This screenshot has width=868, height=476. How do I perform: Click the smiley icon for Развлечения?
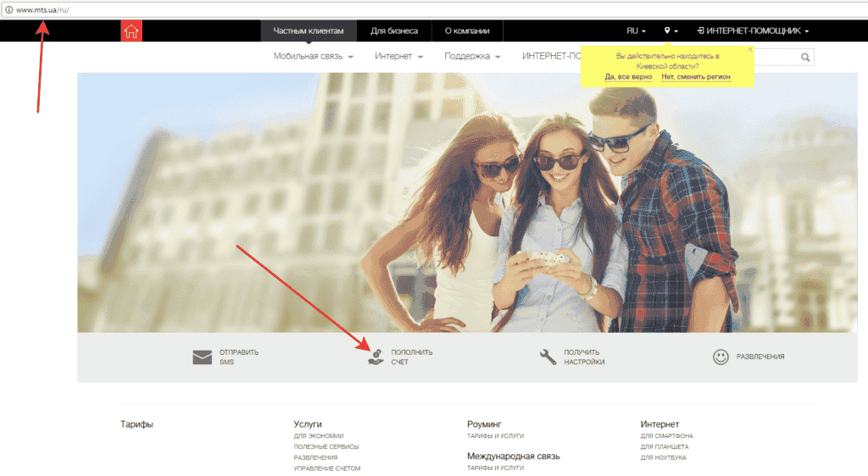point(721,357)
